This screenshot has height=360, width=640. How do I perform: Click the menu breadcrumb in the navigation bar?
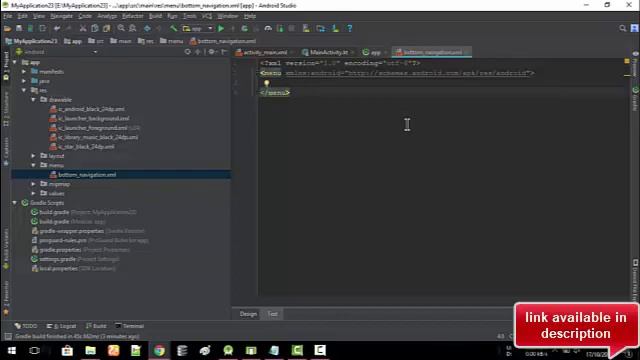171,41
